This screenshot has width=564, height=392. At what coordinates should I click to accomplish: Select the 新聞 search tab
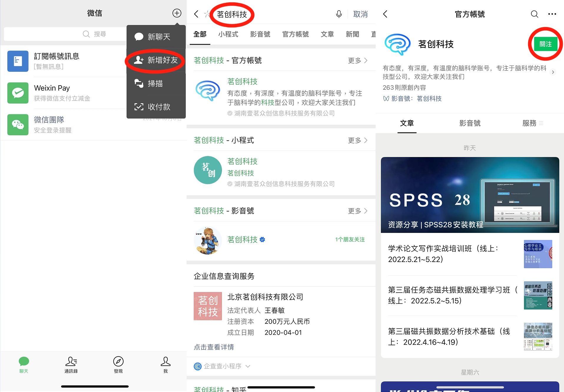click(352, 34)
